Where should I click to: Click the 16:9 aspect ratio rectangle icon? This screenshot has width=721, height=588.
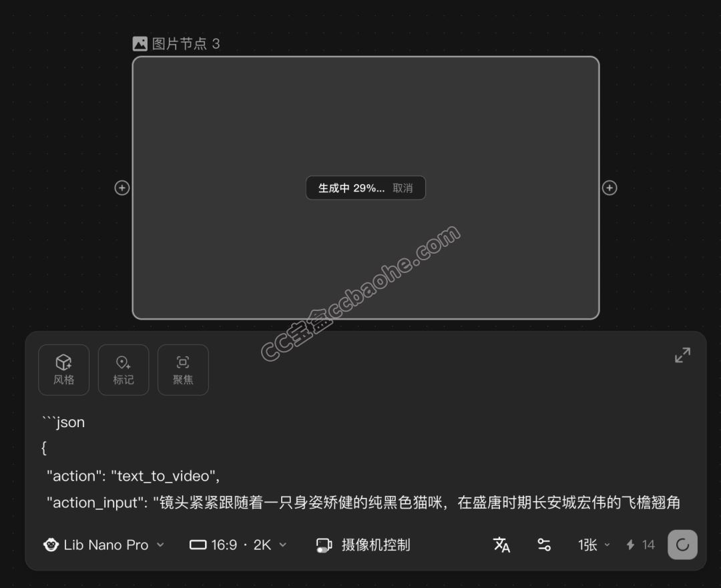(x=198, y=545)
